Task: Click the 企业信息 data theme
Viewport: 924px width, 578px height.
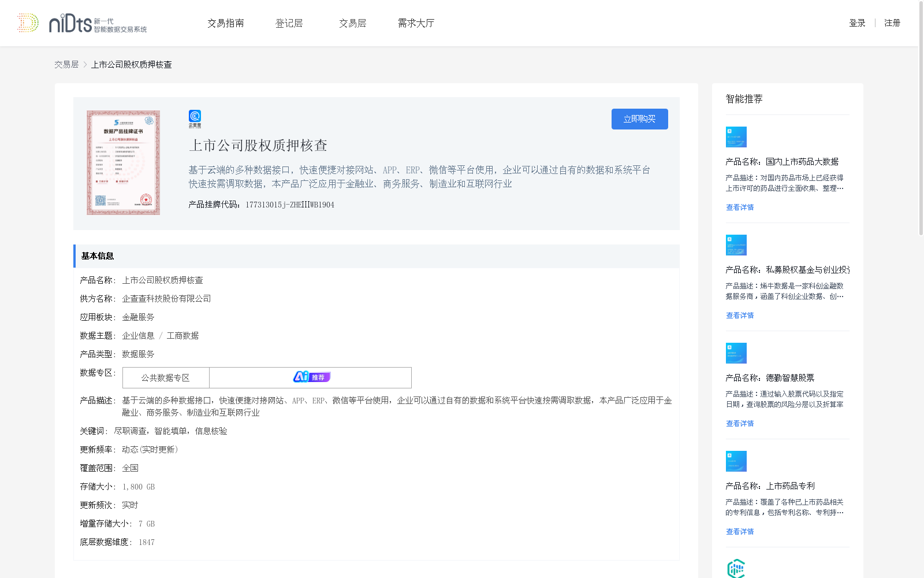Action: (x=138, y=336)
